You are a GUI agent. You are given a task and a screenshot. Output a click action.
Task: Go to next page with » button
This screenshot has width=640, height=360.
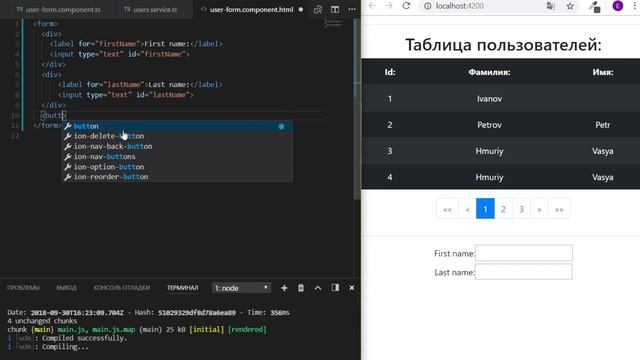pos(539,209)
